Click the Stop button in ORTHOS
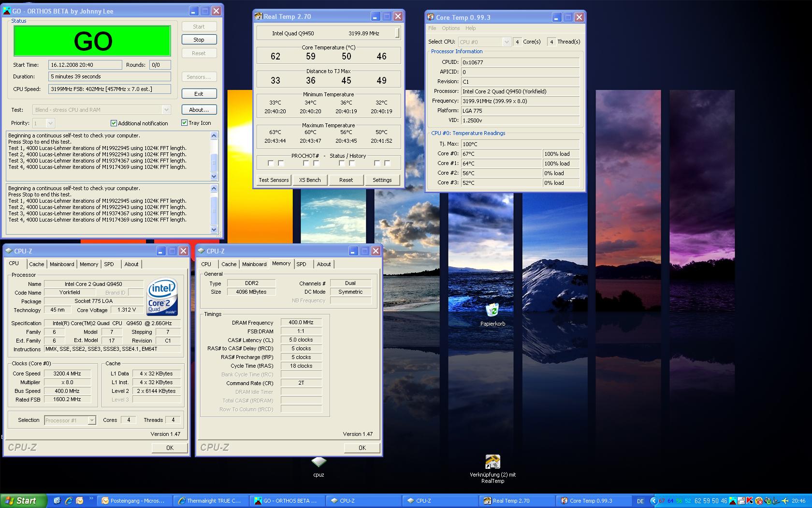Screen dimensions: 812x508 199,40
